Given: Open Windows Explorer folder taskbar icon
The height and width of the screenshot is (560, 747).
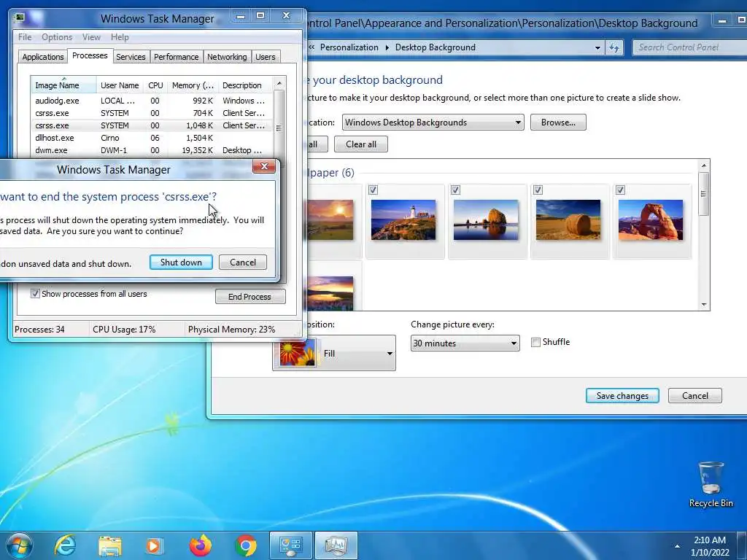Looking at the screenshot, I should 110,545.
